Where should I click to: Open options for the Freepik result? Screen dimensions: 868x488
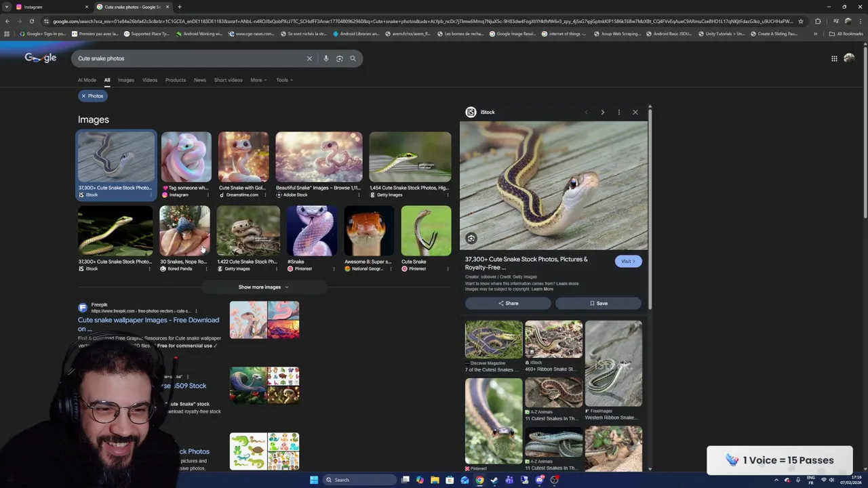196,311
